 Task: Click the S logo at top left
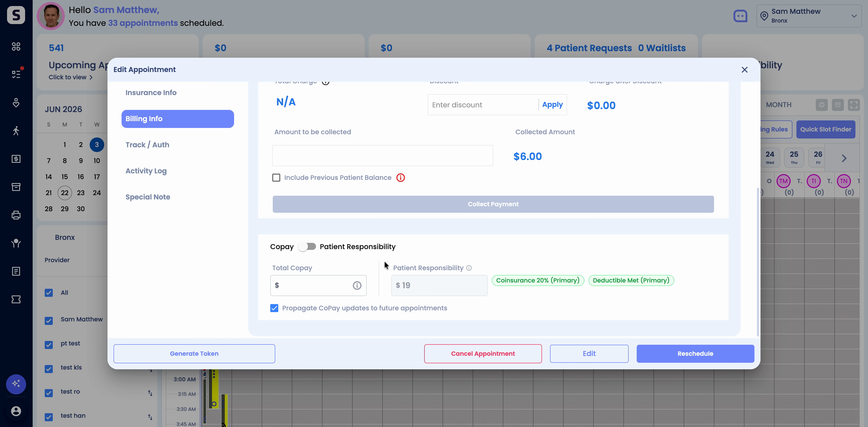pos(16,15)
